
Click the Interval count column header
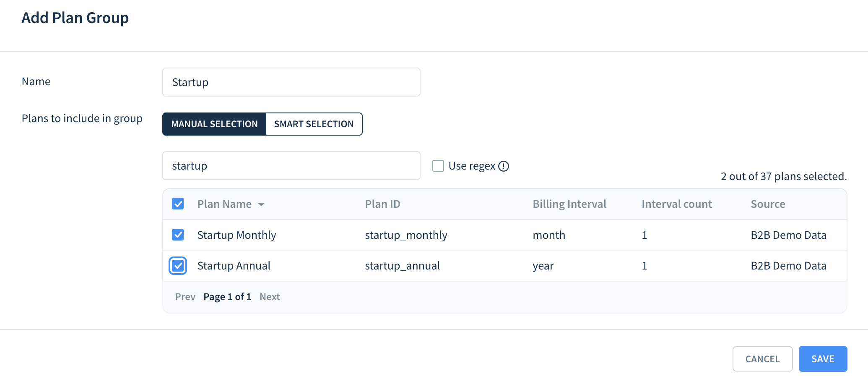tap(677, 204)
